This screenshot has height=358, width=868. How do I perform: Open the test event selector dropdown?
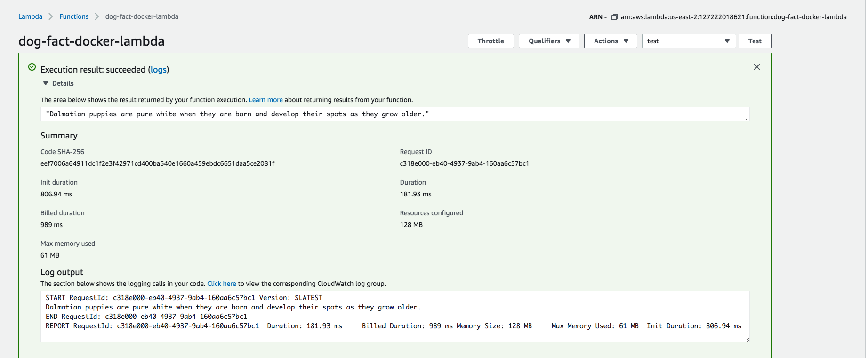click(x=688, y=41)
